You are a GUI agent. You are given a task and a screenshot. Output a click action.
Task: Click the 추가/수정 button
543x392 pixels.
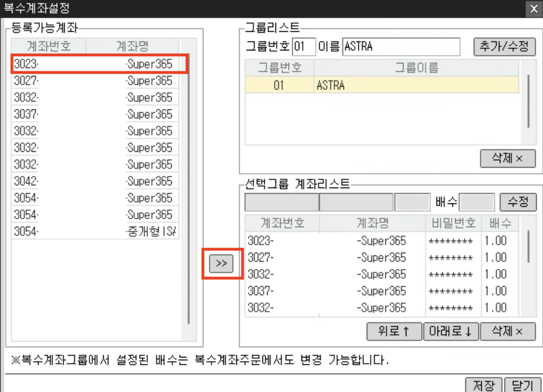(x=504, y=47)
